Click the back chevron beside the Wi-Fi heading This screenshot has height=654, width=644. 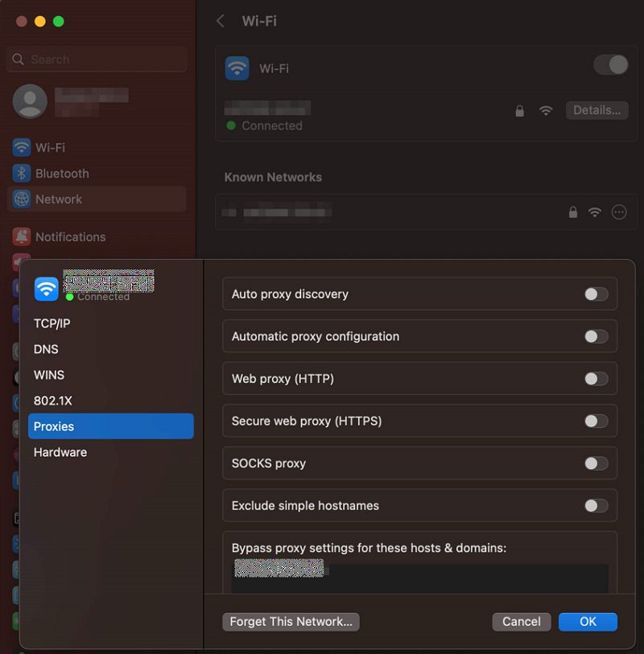[x=220, y=21]
